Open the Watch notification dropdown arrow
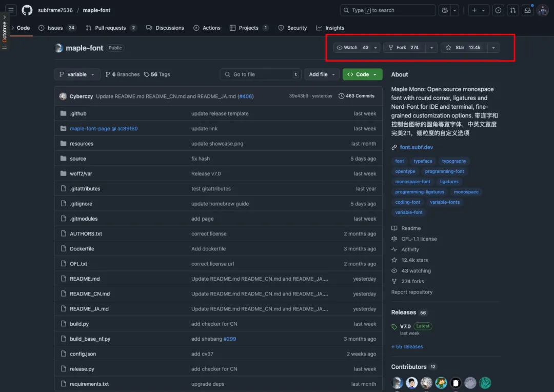The image size is (554, 392). coord(375,48)
